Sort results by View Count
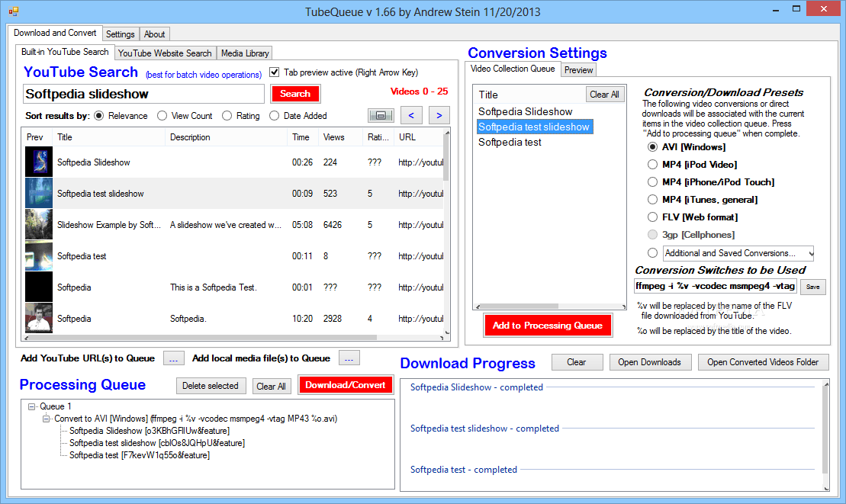This screenshot has height=504, width=846. tap(162, 116)
